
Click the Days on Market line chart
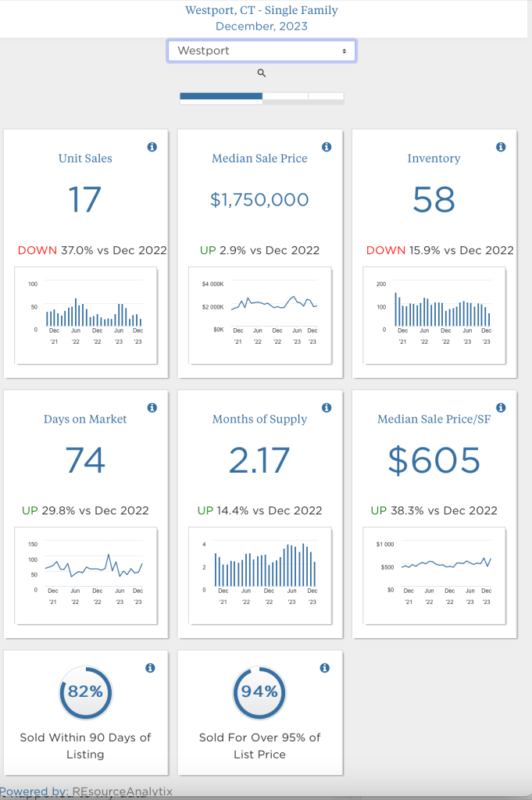click(x=86, y=576)
